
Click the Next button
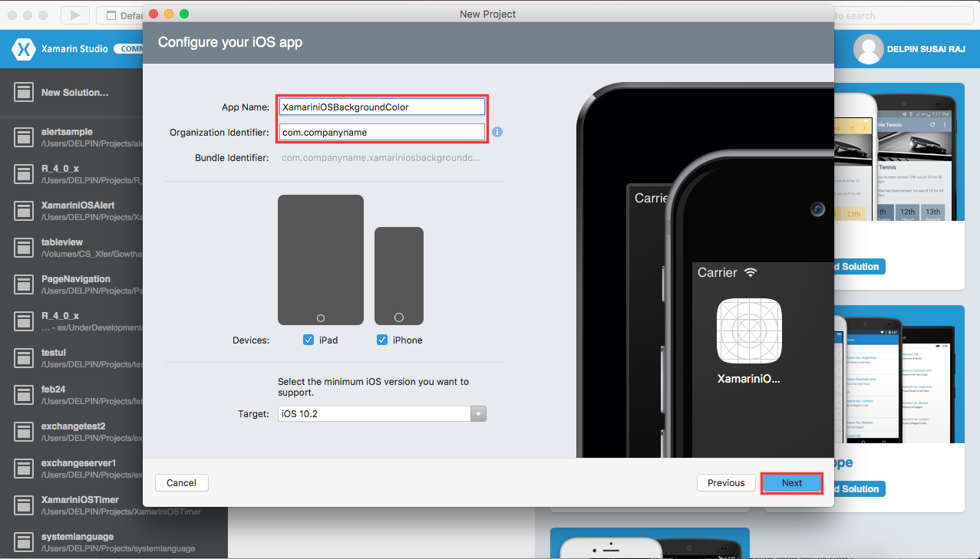pos(791,482)
